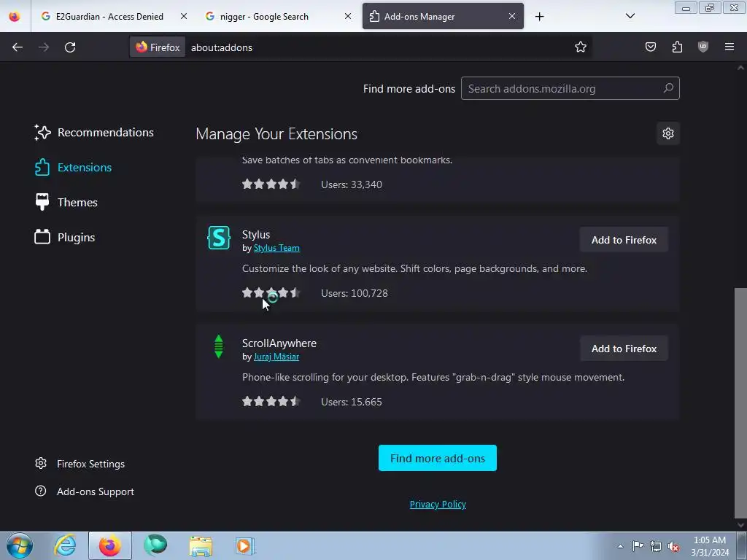Click the ScrollAnywhere star rating

coord(271,402)
